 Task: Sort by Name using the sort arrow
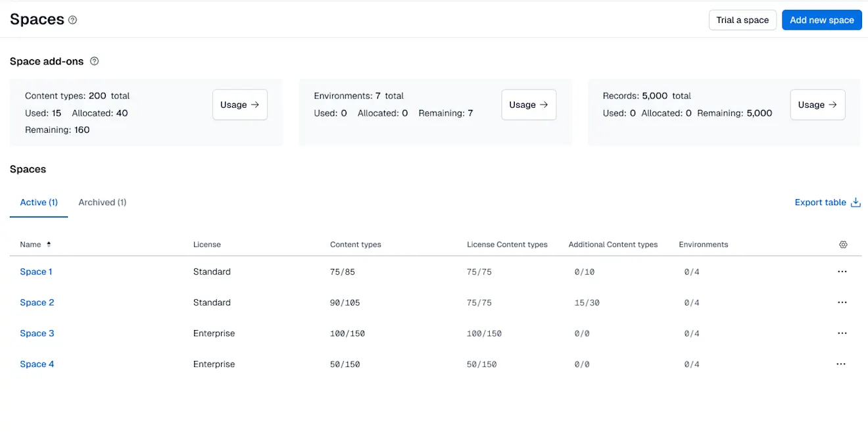pos(49,245)
